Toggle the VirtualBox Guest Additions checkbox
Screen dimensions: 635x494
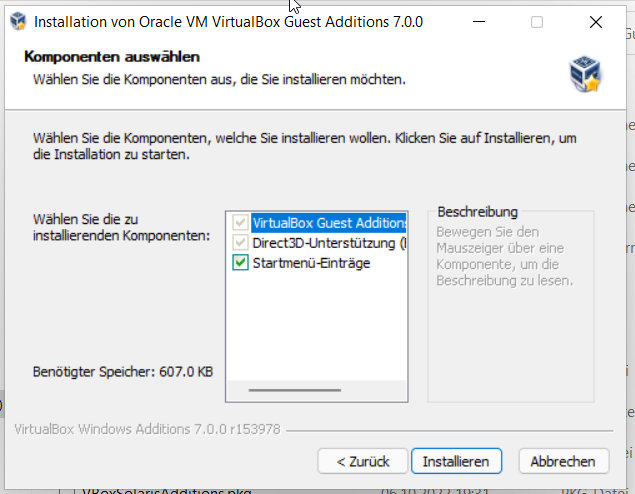pyautogui.click(x=241, y=222)
